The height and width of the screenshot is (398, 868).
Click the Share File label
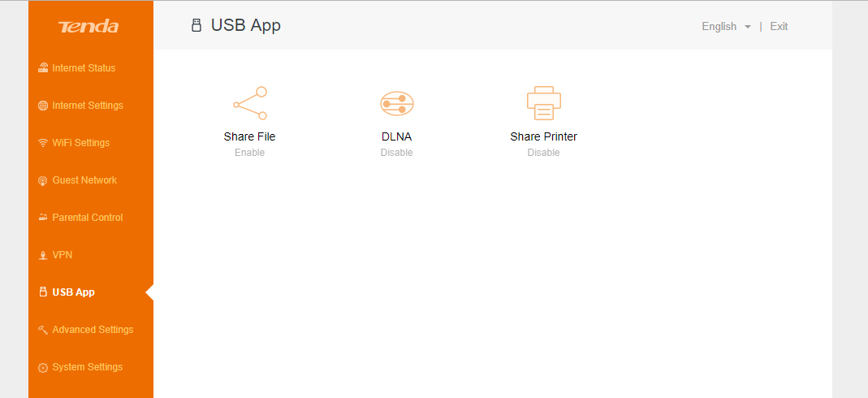pyautogui.click(x=250, y=136)
